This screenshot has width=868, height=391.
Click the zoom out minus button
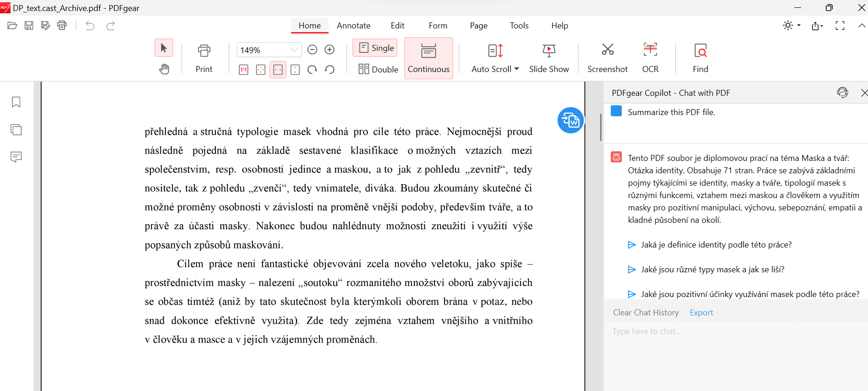pos(312,50)
